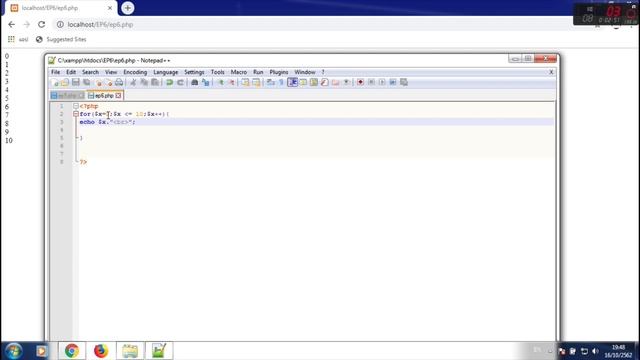Screen dimensions: 640x360
Task: Click the Open file toolbar icon
Action: [65, 82]
